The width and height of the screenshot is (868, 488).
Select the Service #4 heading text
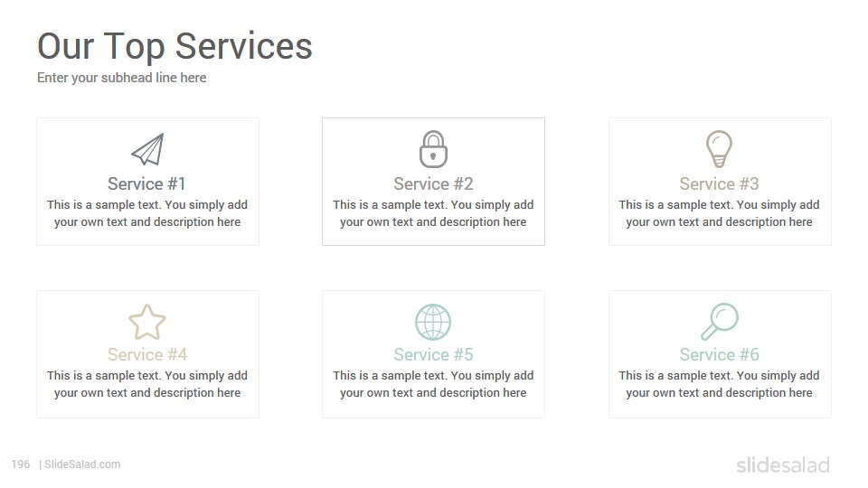point(147,354)
